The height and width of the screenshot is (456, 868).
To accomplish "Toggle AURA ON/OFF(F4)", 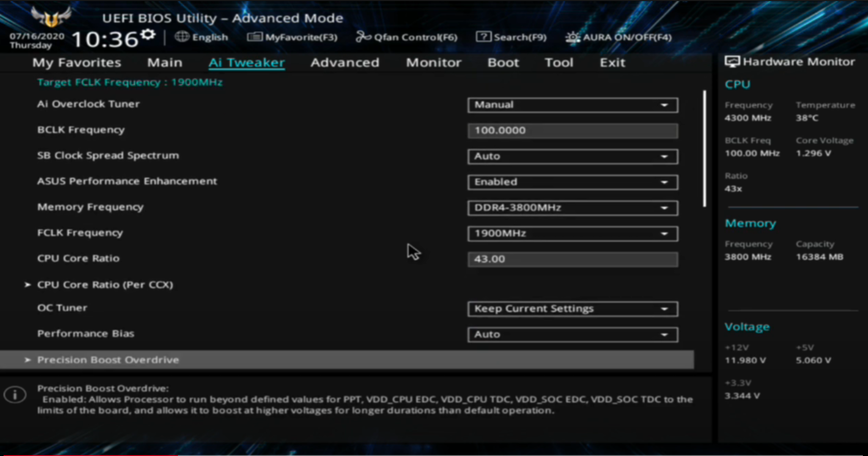I will 618,37.
